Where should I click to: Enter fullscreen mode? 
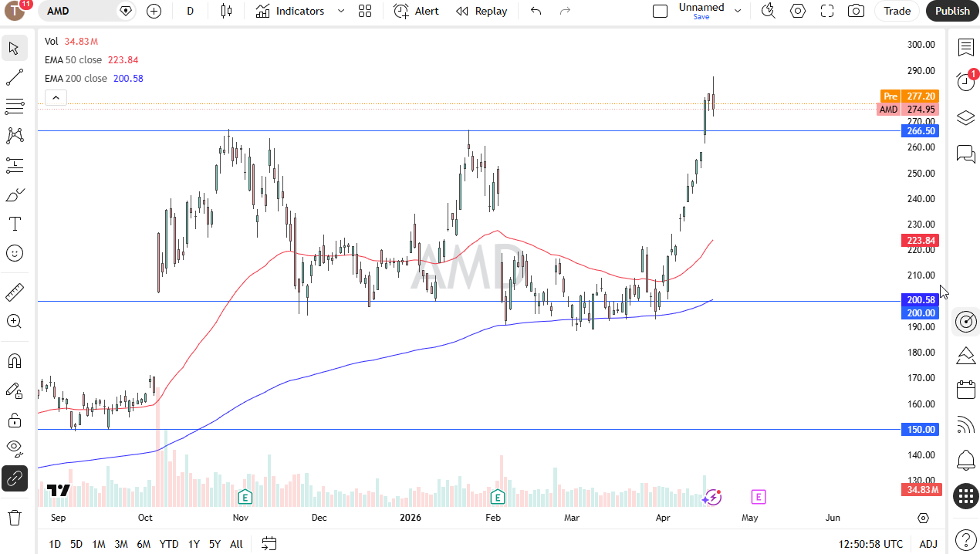click(827, 11)
